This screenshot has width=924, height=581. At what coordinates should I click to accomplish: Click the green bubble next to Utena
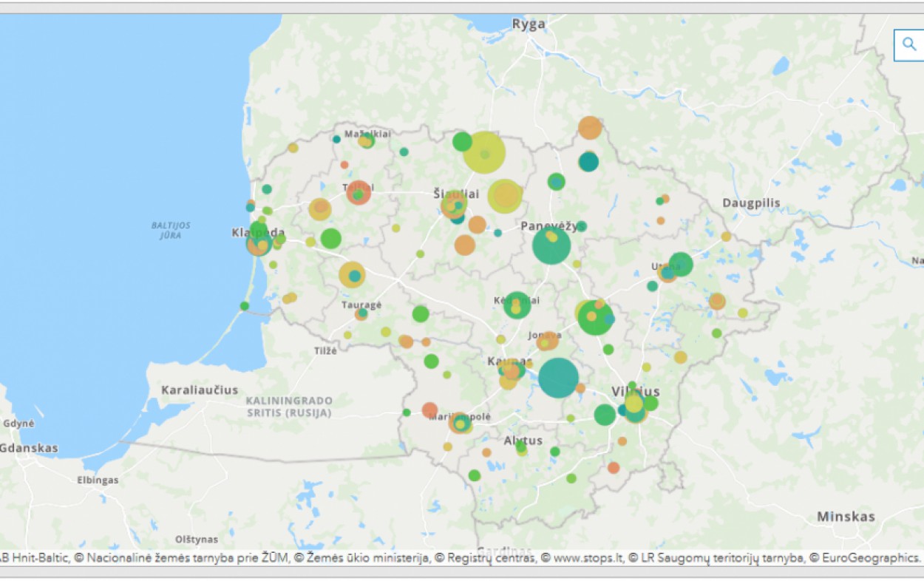[681, 264]
